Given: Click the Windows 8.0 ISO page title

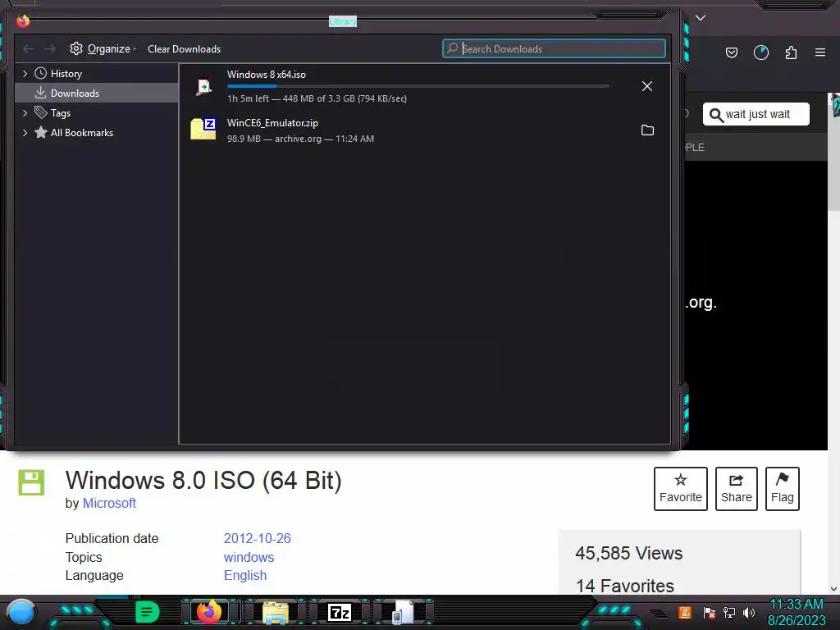Looking at the screenshot, I should tap(203, 480).
